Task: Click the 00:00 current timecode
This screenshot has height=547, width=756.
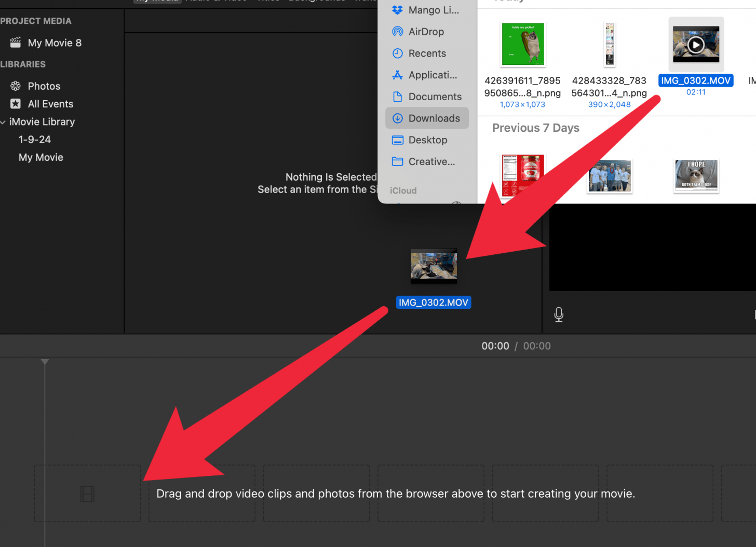Action: tap(495, 346)
